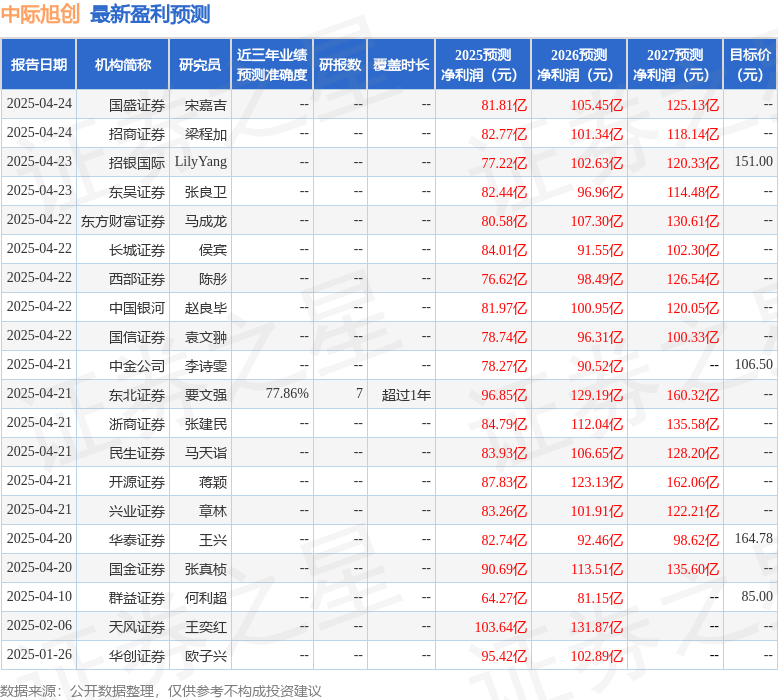Click the 超过1年 coverage cell
Viewport: 778px width, 700px height.
click(x=406, y=395)
